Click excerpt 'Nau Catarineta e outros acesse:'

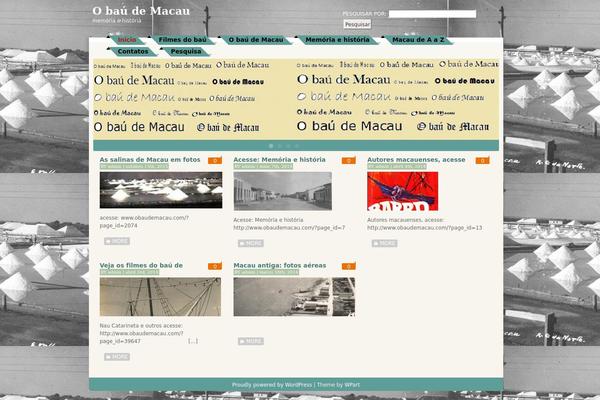[141, 326]
